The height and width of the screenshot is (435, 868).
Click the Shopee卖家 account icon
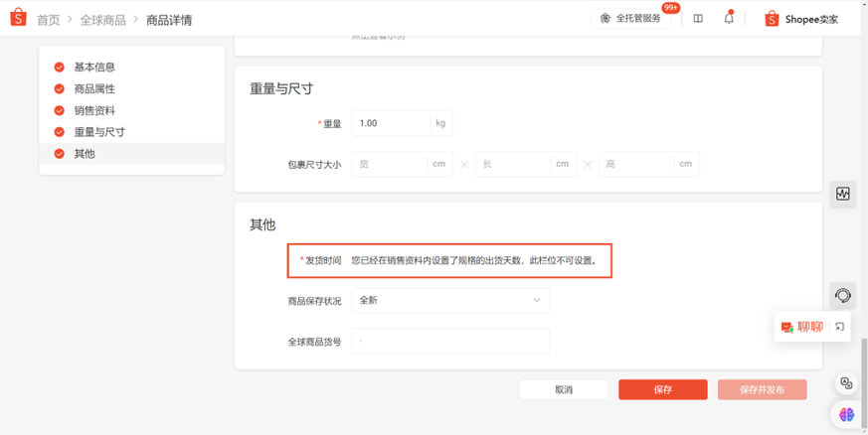point(772,19)
